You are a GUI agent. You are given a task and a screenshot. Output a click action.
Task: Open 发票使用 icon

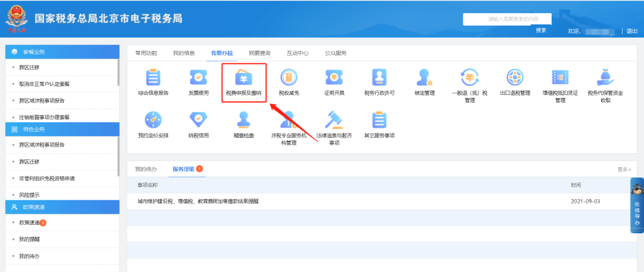[x=199, y=77]
